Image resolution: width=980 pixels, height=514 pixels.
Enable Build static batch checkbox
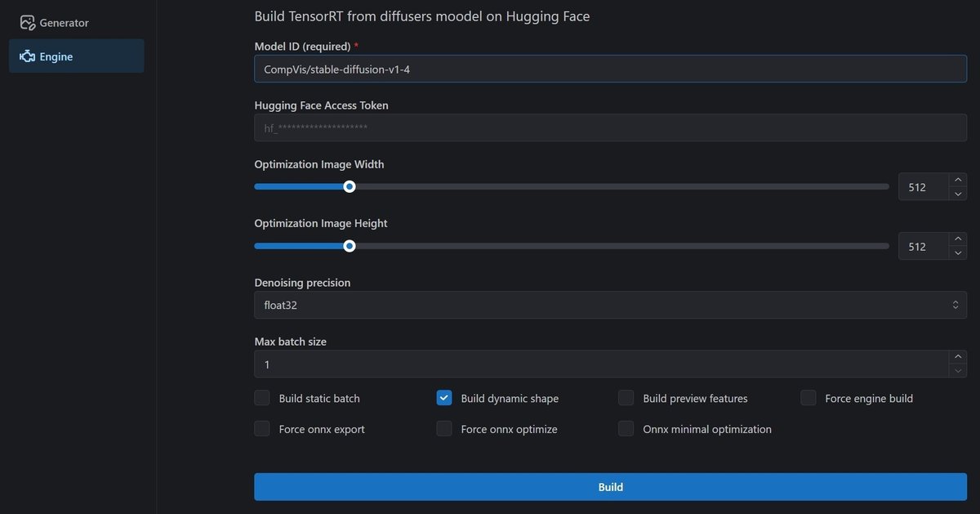pyautogui.click(x=262, y=398)
